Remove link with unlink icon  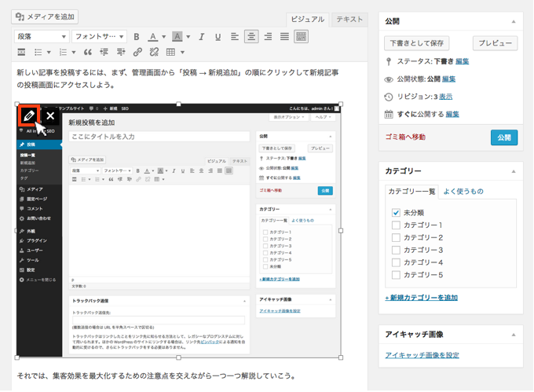(154, 52)
